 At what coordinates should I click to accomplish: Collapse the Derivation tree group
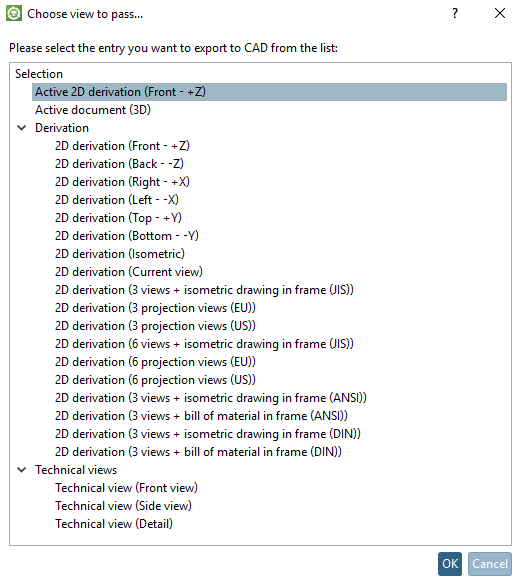click(x=22, y=128)
